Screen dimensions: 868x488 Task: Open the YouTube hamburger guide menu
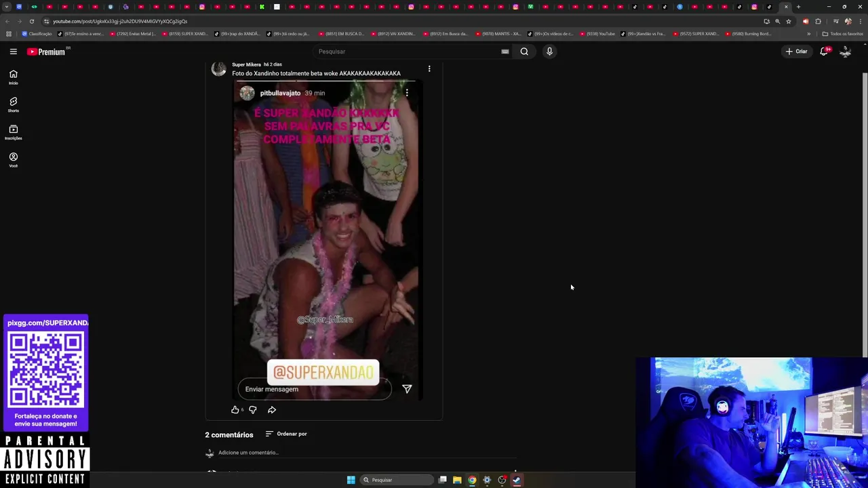[x=13, y=52]
